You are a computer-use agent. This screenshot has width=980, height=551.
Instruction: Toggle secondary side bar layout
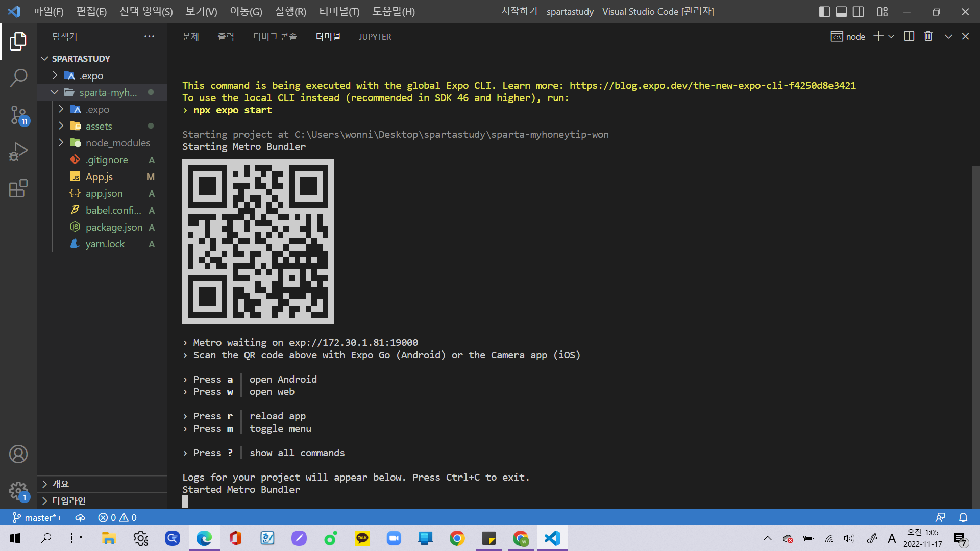coord(859,12)
